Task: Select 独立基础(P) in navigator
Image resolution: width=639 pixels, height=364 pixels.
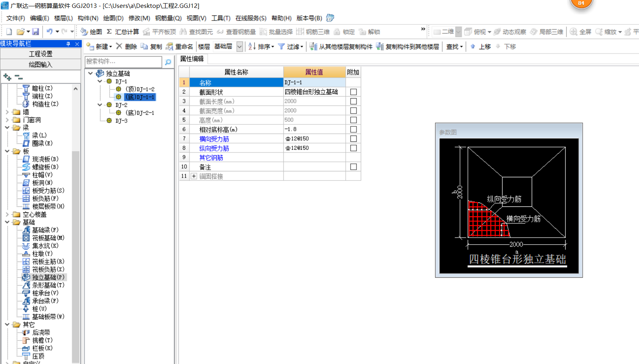Action: point(48,277)
